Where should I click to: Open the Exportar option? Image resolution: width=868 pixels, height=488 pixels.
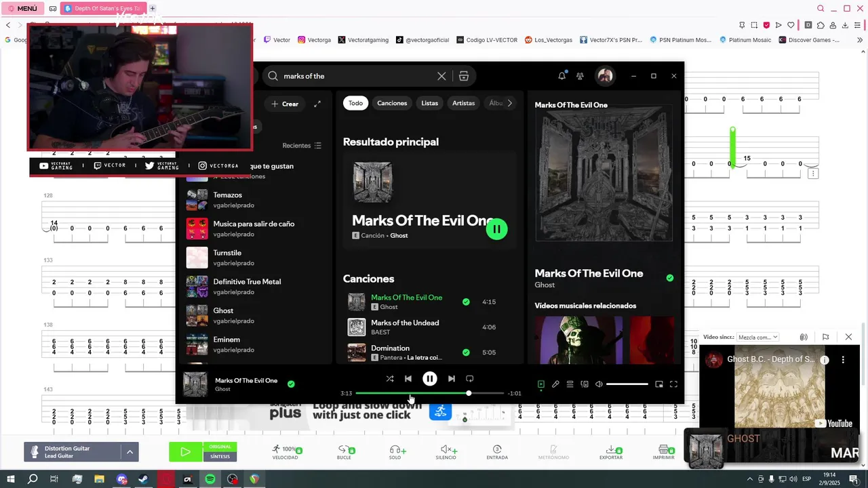coord(611,452)
